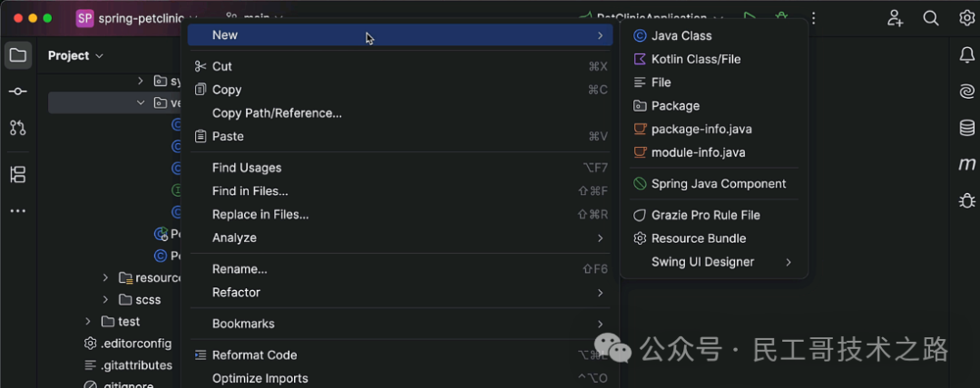The image size is (980, 388).
Task: Create a new Package
Action: (x=714, y=105)
